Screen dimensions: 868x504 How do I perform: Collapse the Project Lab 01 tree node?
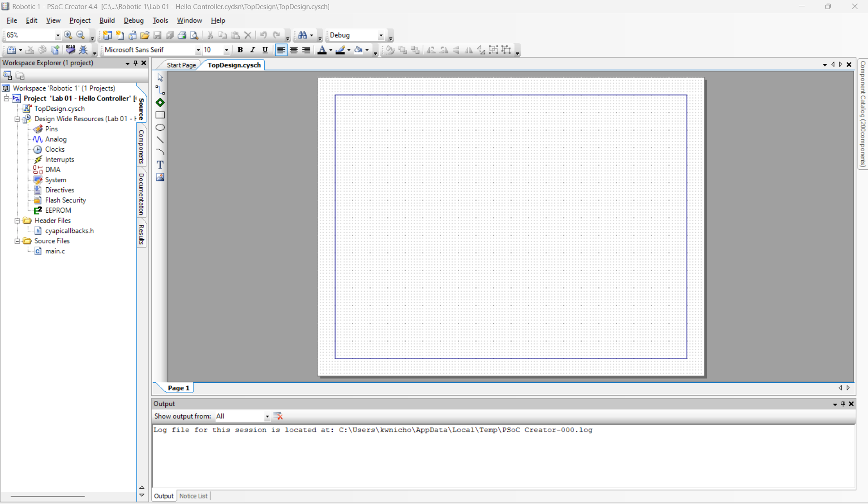[6, 99]
